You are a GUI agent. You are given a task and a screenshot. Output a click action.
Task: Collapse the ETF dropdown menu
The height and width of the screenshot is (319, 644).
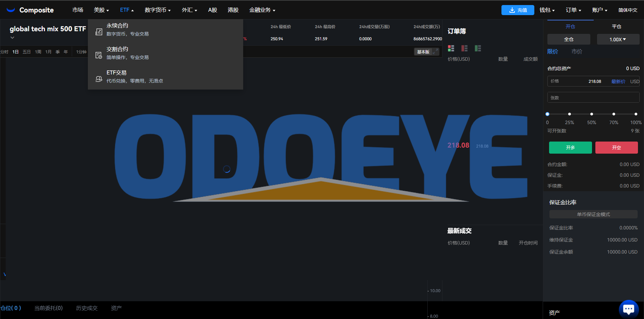pyautogui.click(x=127, y=10)
